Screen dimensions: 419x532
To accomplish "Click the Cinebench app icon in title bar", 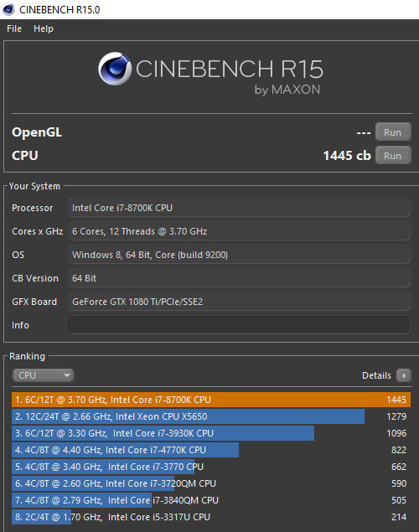I will [x=8, y=9].
